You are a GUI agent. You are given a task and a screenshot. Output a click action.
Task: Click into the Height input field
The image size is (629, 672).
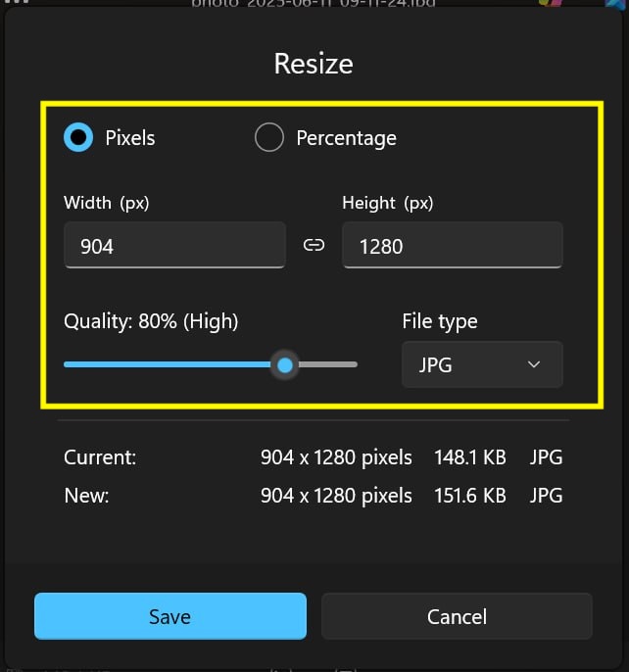(452, 246)
